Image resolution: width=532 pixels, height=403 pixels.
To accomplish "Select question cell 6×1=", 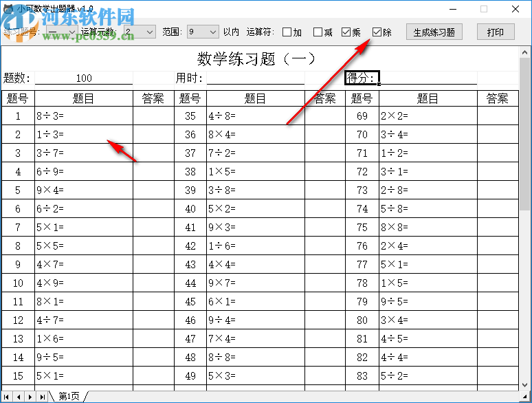I will click(x=256, y=301).
